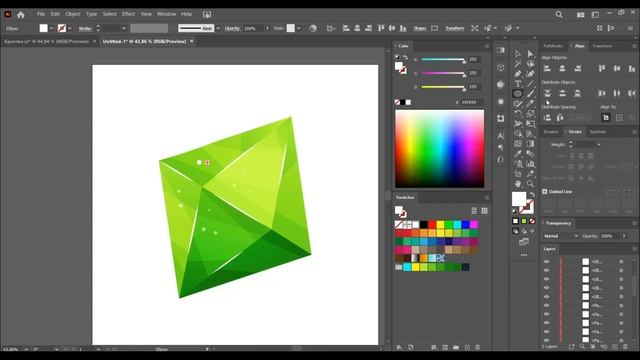Select the Line Segment tool
This screenshot has height=360, width=640.
point(530,84)
